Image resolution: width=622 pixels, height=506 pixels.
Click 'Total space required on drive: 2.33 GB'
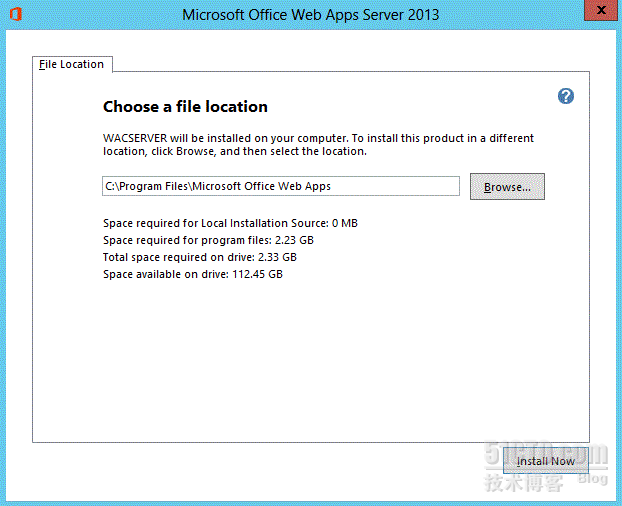click(x=200, y=257)
